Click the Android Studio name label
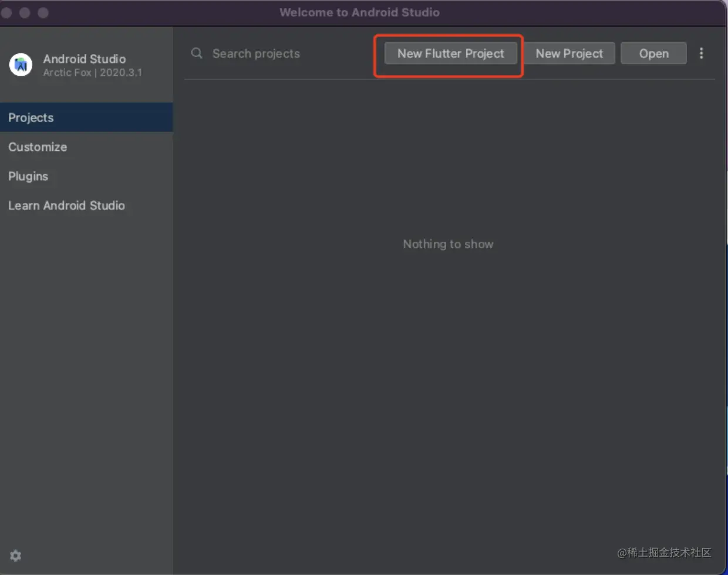The height and width of the screenshot is (575, 728). click(84, 59)
